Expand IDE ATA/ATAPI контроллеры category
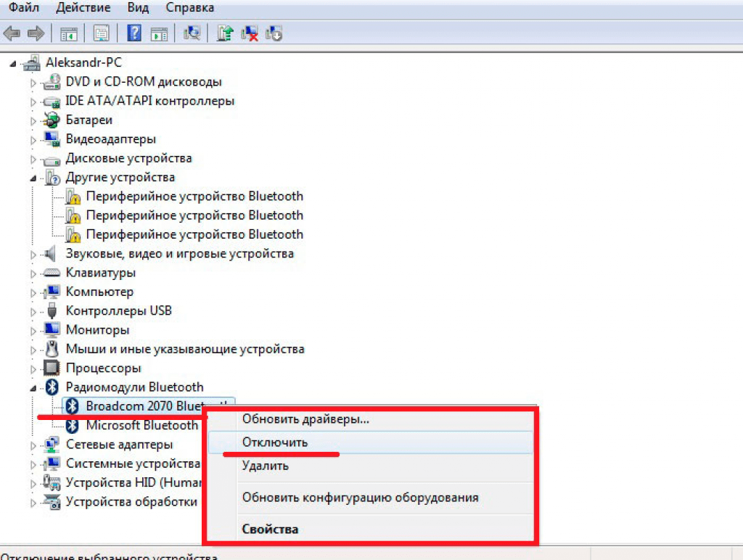Viewport: 743px width, 560px height. [33, 102]
